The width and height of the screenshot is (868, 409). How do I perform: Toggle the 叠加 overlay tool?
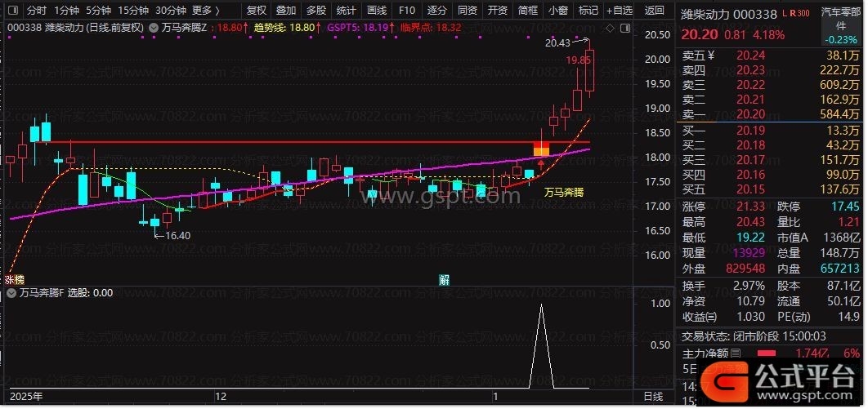[x=286, y=10]
